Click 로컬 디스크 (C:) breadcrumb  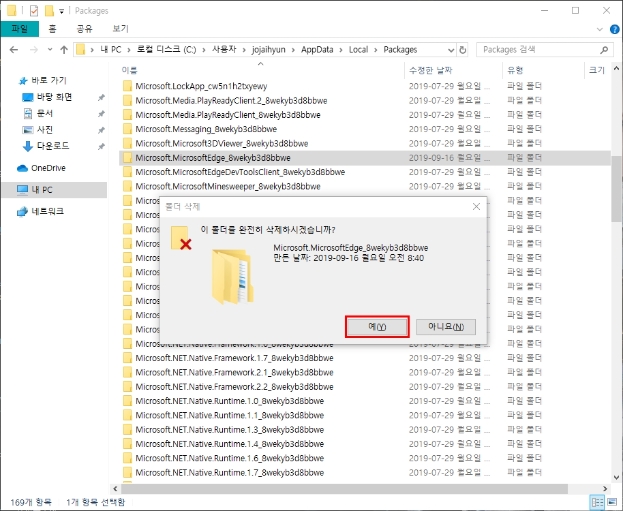pyautogui.click(x=166, y=50)
